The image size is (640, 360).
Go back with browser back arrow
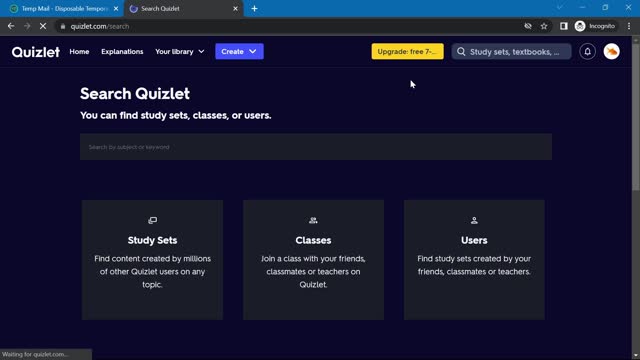coord(11,26)
